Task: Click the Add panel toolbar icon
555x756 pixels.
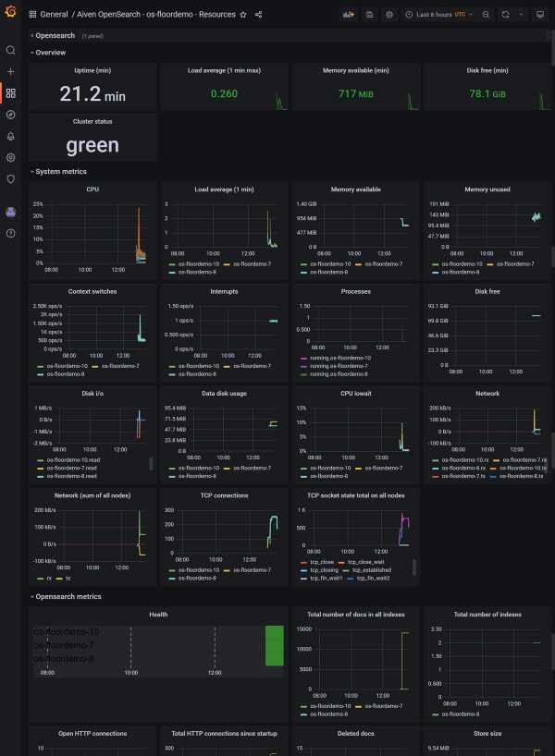Action: coord(349,15)
